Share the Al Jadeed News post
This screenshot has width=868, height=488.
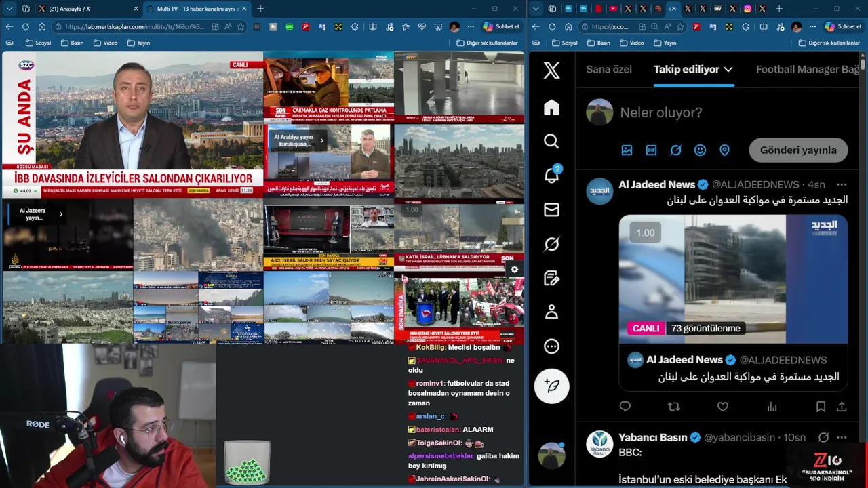click(842, 407)
